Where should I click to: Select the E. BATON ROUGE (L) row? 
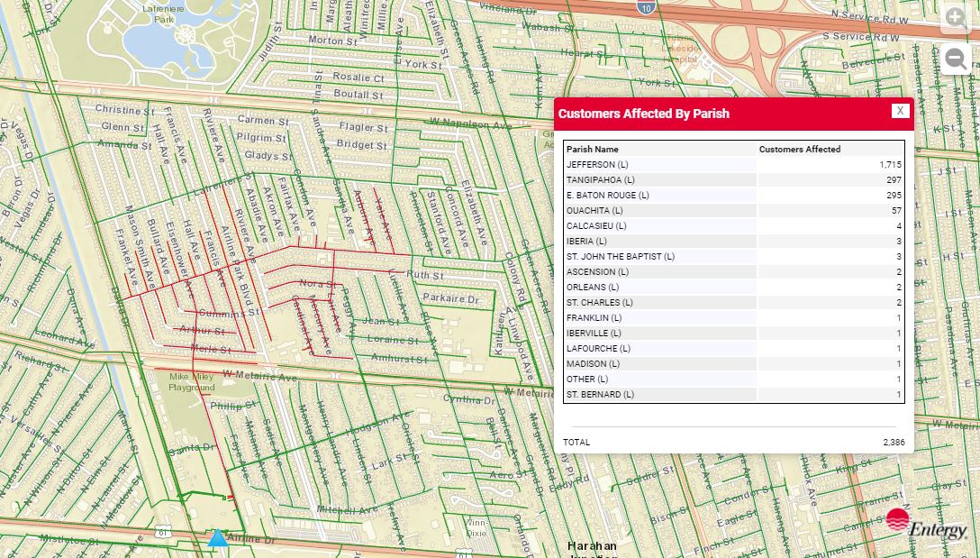[734, 196]
